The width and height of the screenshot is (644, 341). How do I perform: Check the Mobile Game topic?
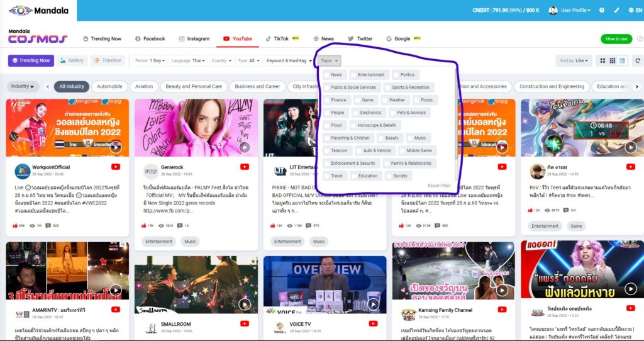(402, 151)
